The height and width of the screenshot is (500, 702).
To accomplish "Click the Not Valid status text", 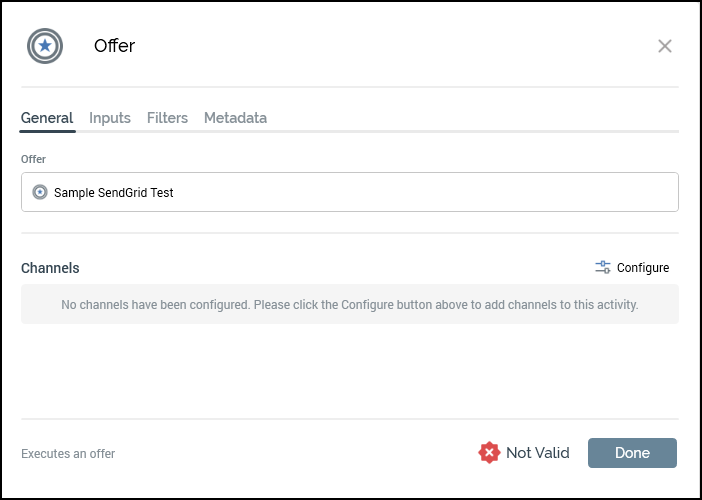I will (x=537, y=453).
